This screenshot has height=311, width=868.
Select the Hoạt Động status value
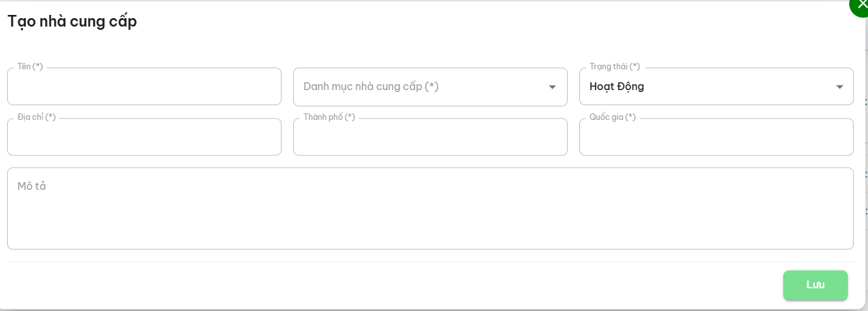pyautogui.click(x=617, y=87)
